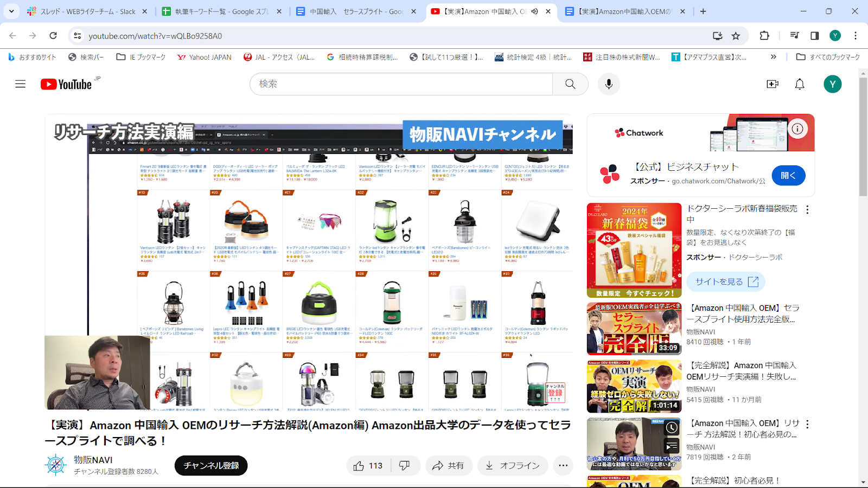Click the page vertical scrollbar thumb
The width and height of the screenshot is (868, 488).
[863, 137]
